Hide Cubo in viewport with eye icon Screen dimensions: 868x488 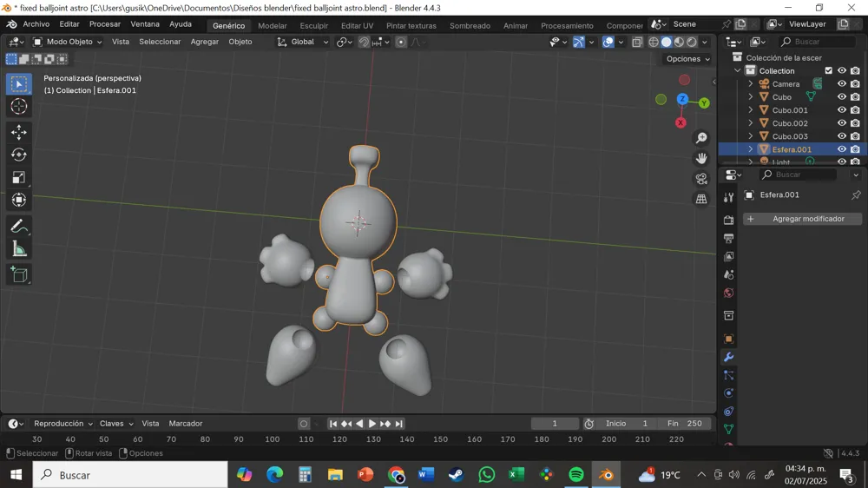(841, 97)
